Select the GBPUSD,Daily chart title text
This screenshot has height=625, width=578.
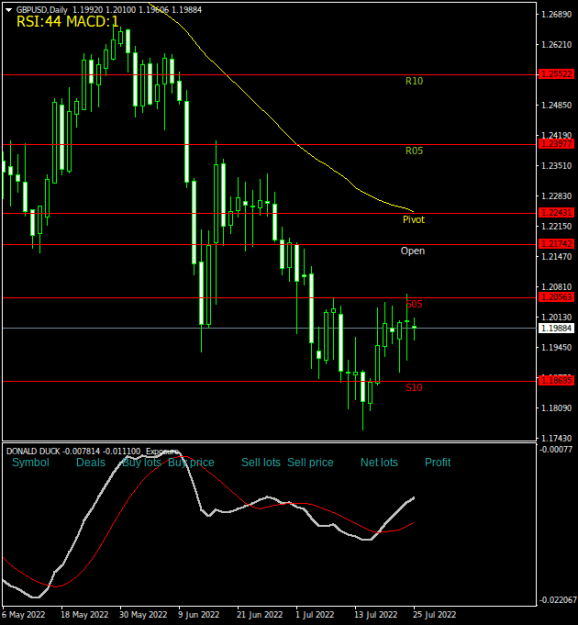pyautogui.click(x=42, y=10)
